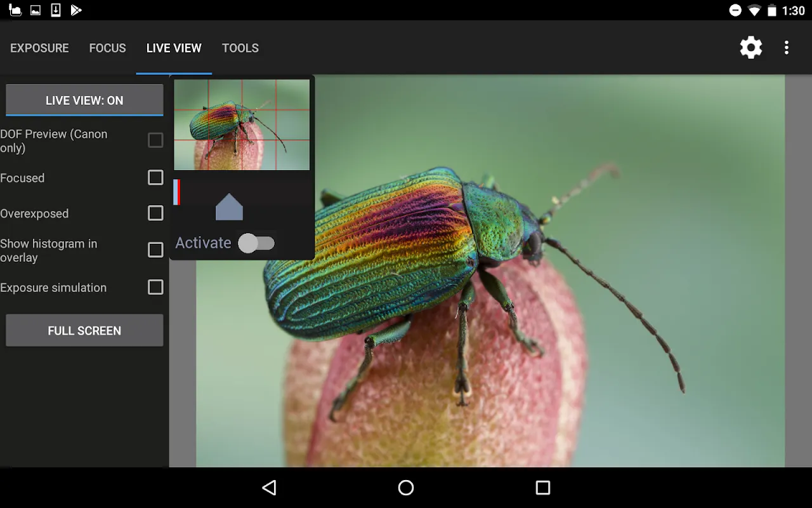Click the FULL SCREEN button
Viewport: 812px width, 508px height.
pos(84,331)
